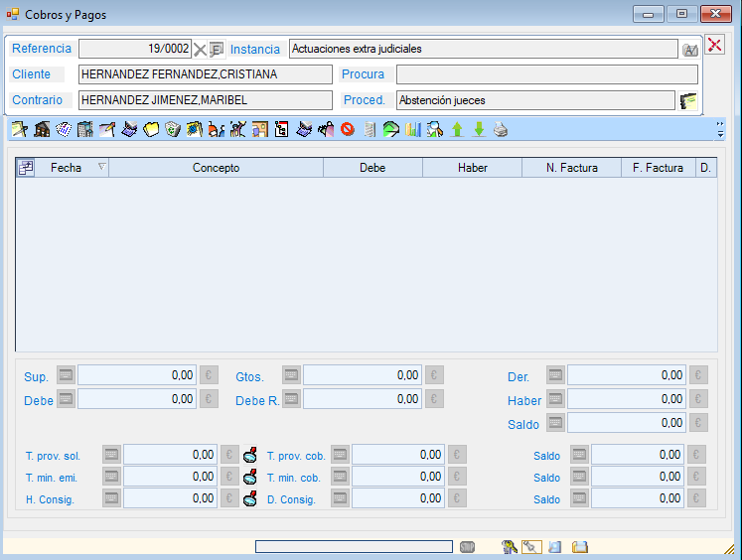Click the euro button next to Gtos. amount
This screenshot has width=742, height=560.
coord(434,375)
